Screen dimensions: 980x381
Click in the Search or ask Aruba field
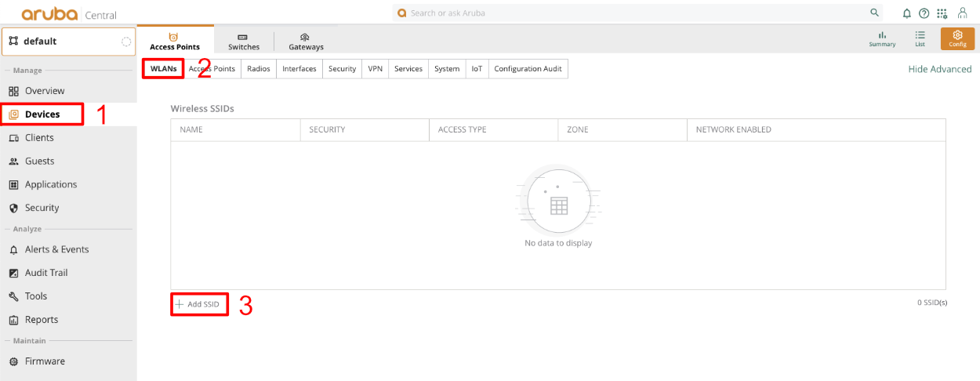(x=627, y=13)
